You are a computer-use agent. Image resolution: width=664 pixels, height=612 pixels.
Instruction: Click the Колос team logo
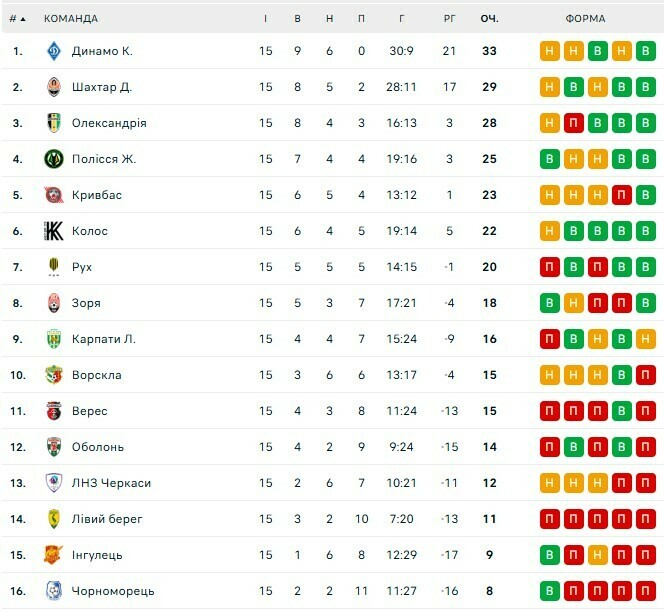(54, 231)
